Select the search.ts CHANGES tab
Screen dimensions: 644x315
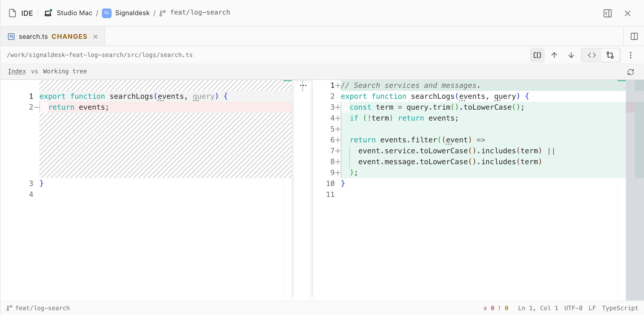tap(53, 36)
